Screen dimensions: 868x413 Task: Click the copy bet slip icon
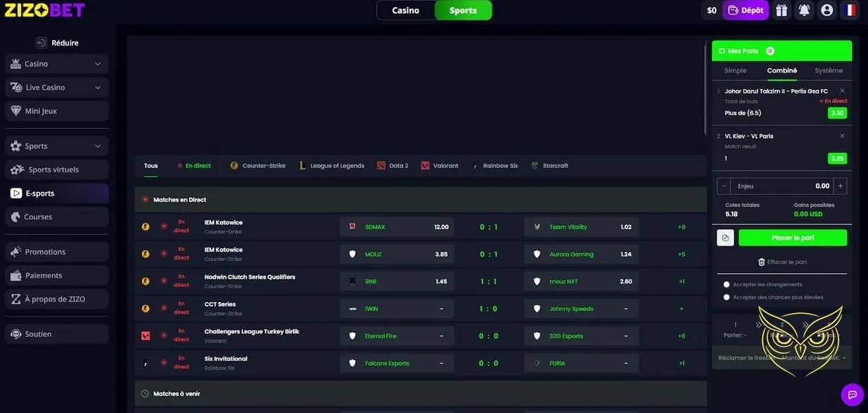pos(725,238)
